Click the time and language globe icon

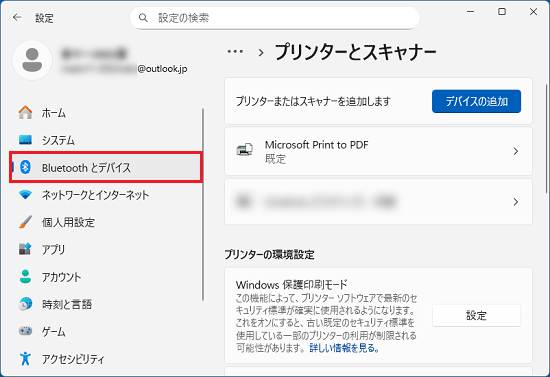coord(25,304)
